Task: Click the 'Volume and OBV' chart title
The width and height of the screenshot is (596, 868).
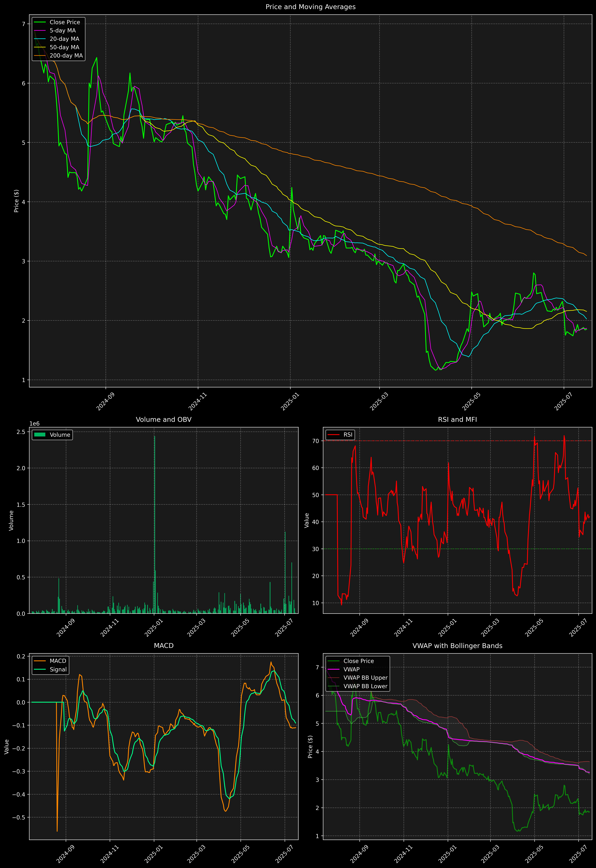Action: pos(164,419)
